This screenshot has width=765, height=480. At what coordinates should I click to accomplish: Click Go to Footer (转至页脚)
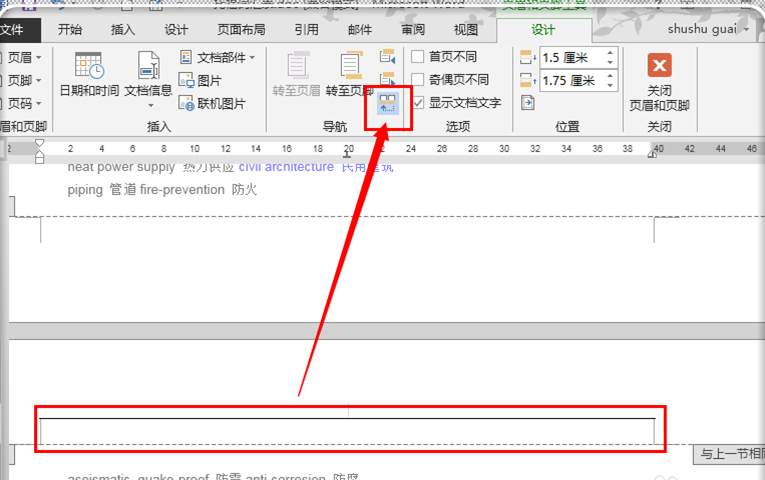pyautogui.click(x=349, y=75)
